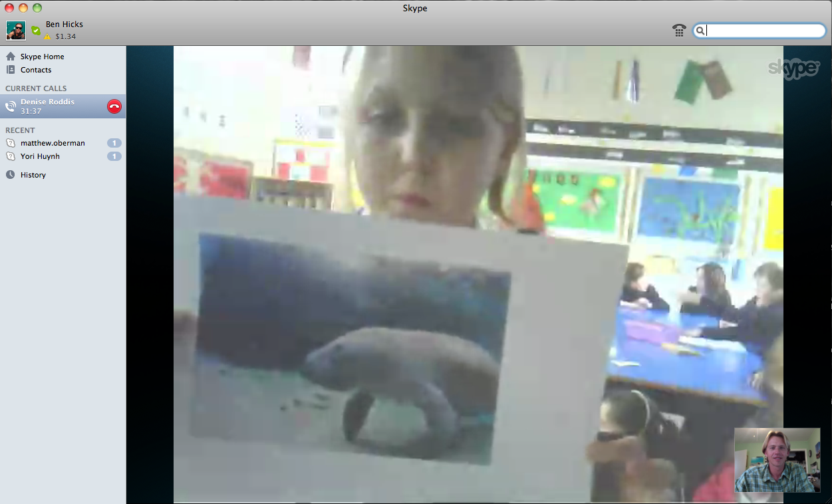Click the magnifier icon in search box

pyautogui.click(x=700, y=31)
